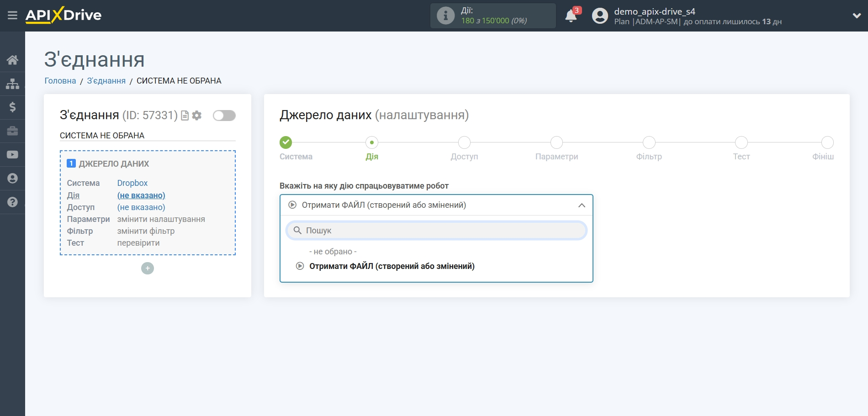Open the hamburger menu in the top-left
Image resolution: width=868 pixels, height=416 pixels.
coord(13,14)
